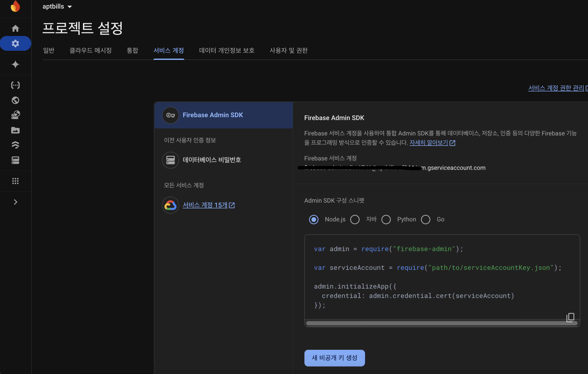This screenshot has width=588, height=374.
Task: Click the Admin SDK 구성 스니펫 label
Action: tap(334, 200)
